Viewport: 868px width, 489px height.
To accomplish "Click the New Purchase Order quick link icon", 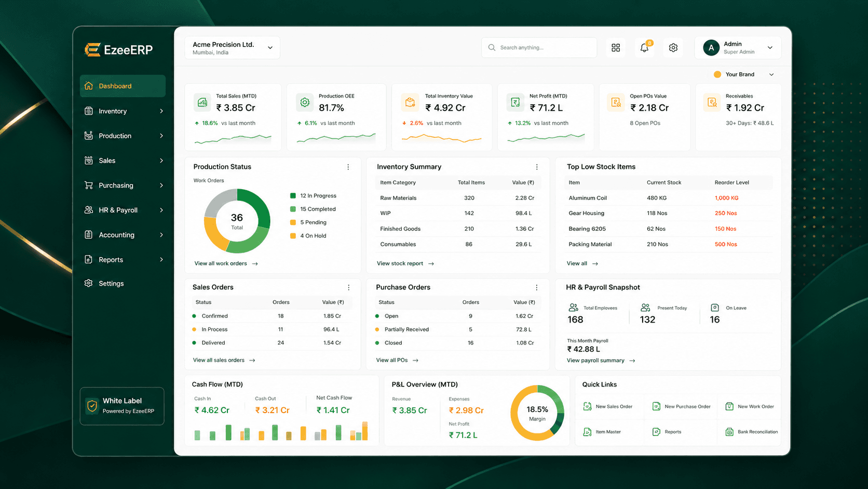I will tap(656, 406).
